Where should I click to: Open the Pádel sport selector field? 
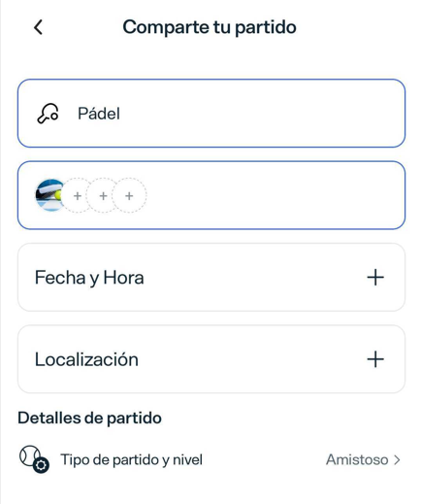click(x=211, y=114)
